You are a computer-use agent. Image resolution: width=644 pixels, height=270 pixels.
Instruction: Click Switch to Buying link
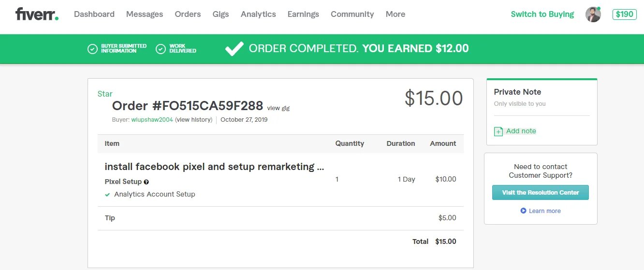coord(542,14)
